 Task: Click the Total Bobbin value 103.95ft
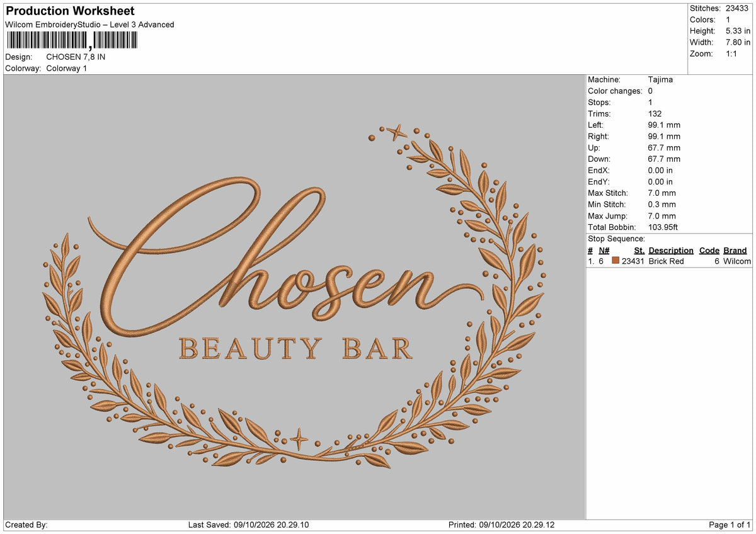(x=663, y=227)
